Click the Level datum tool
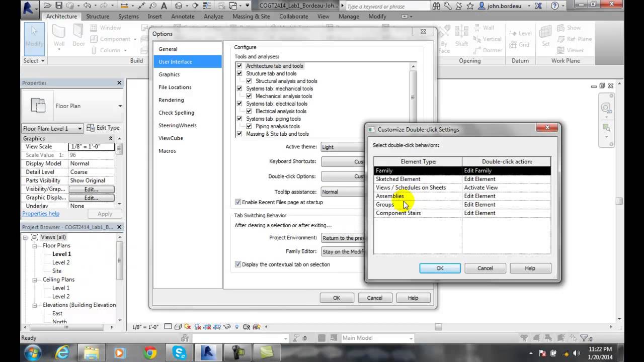 tap(520, 33)
